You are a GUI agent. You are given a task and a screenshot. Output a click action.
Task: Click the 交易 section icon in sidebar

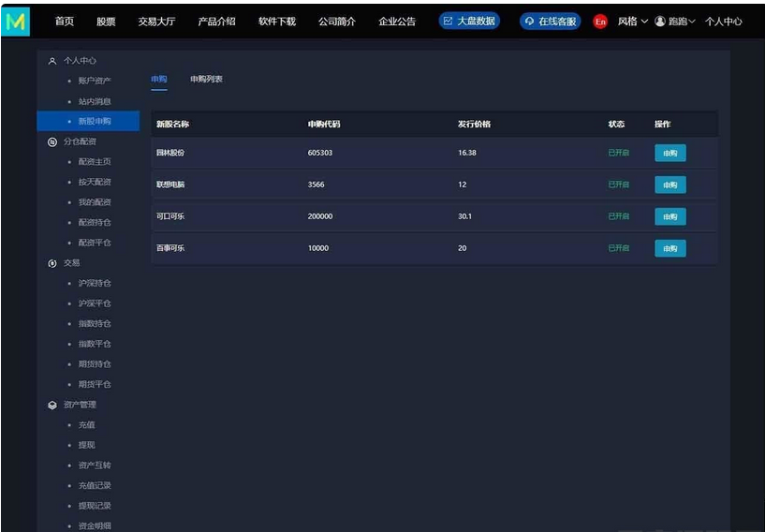52,263
